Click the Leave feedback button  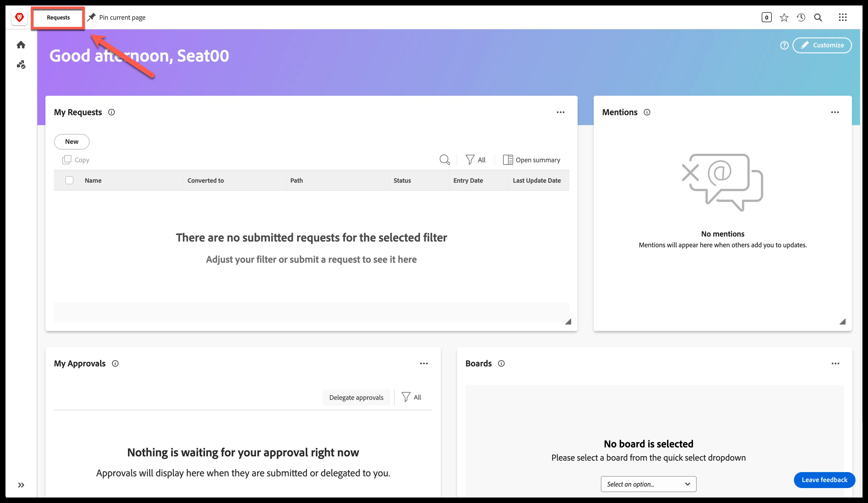pos(824,480)
